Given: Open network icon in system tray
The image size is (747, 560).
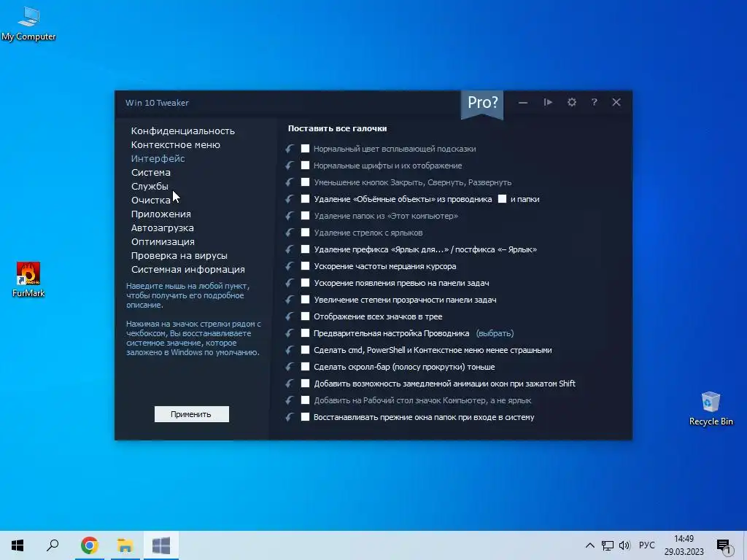Looking at the screenshot, I should click(608, 545).
